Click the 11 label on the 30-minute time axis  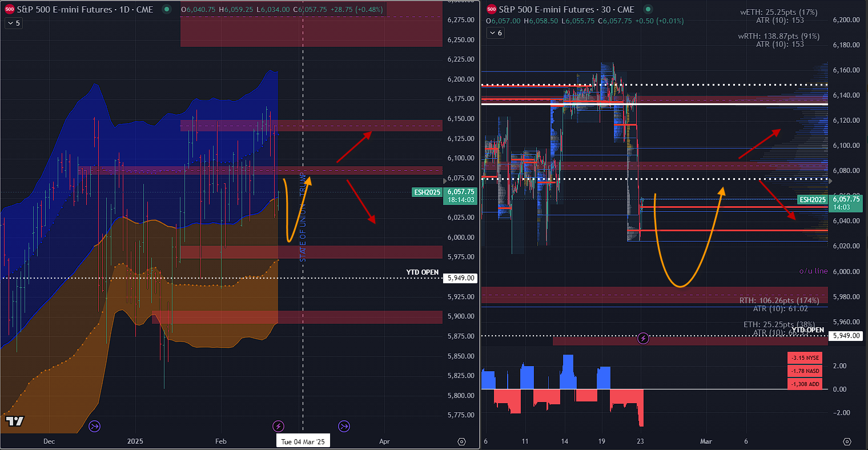point(525,441)
